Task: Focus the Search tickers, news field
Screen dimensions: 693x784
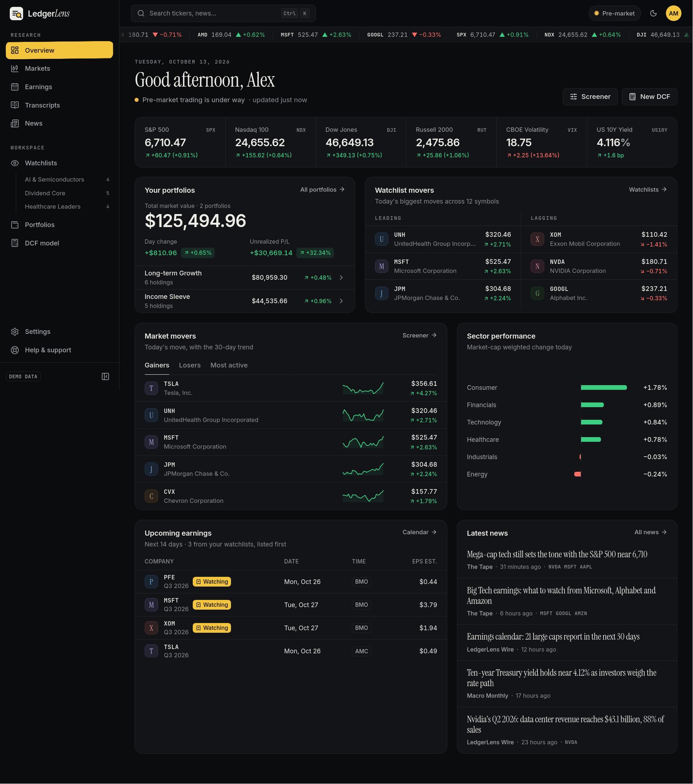Action: click(223, 13)
